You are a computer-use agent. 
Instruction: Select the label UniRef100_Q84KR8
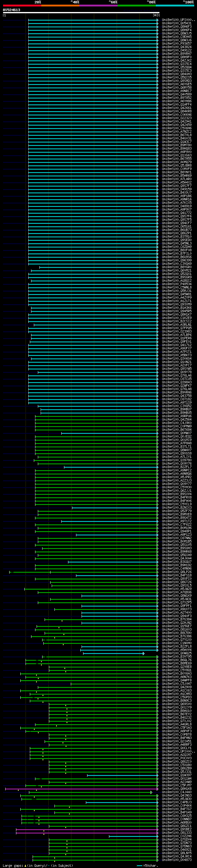point(176,111)
